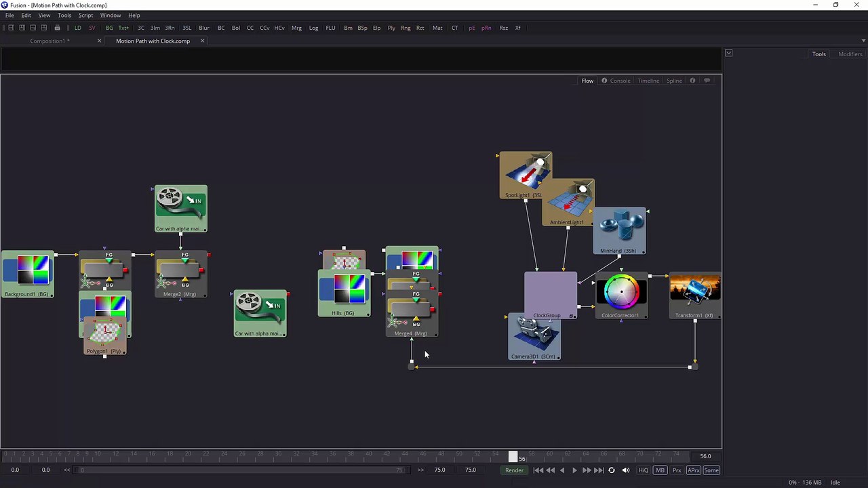Click the quad view layout icon in toolbar
Image resolution: width=868 pixels, height=488 pixels.
pyautogui.click(x=43, y=28)
